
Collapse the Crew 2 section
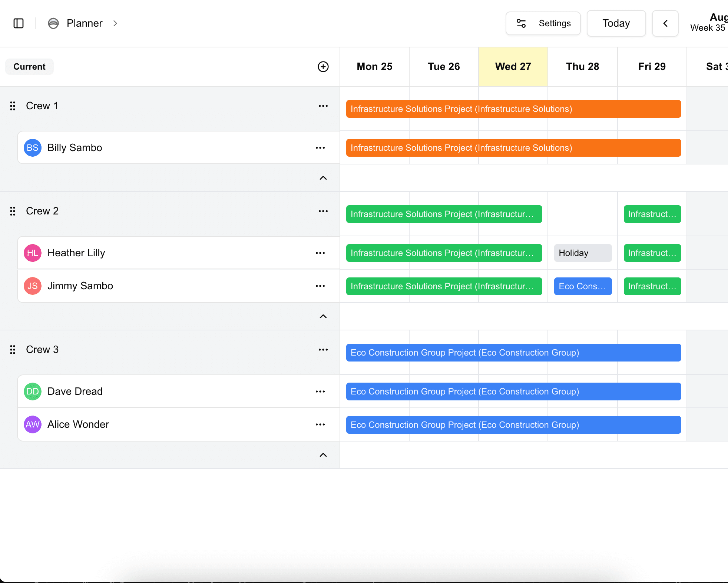pos(323,317)
